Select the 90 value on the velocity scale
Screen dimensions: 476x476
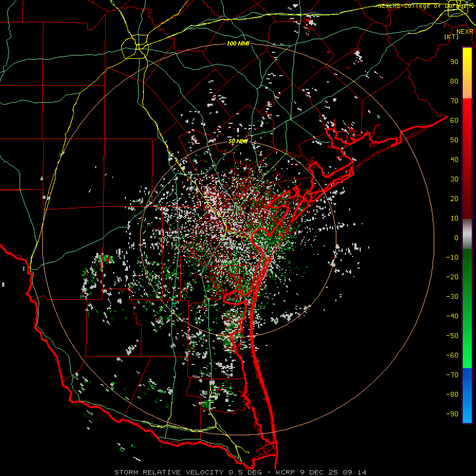point(454,62)
